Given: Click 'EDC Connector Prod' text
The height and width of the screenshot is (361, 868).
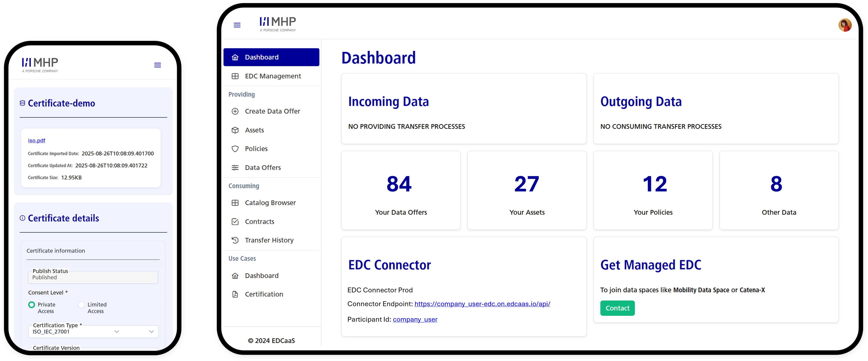Looking at the screenshot, I should tap(380, 290).
